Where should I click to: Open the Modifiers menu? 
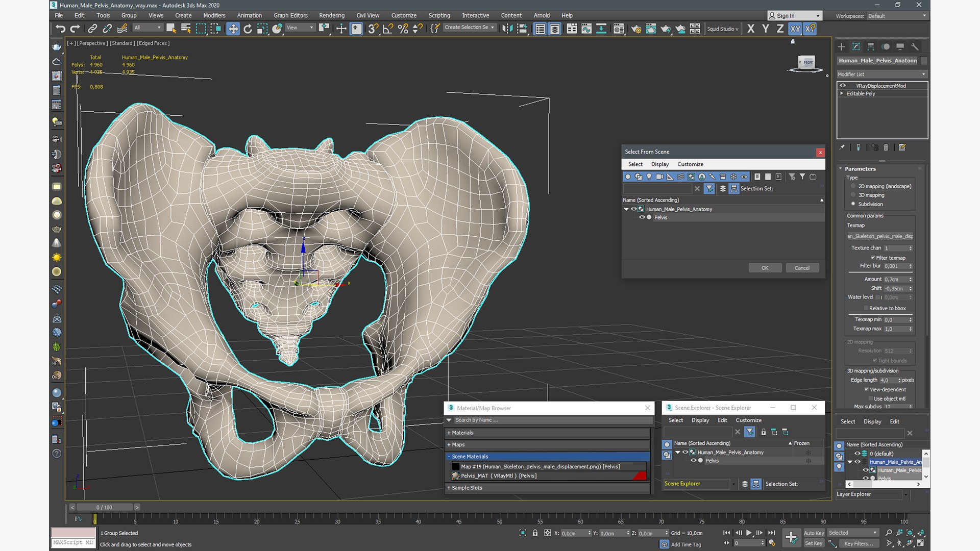(214, 15)
